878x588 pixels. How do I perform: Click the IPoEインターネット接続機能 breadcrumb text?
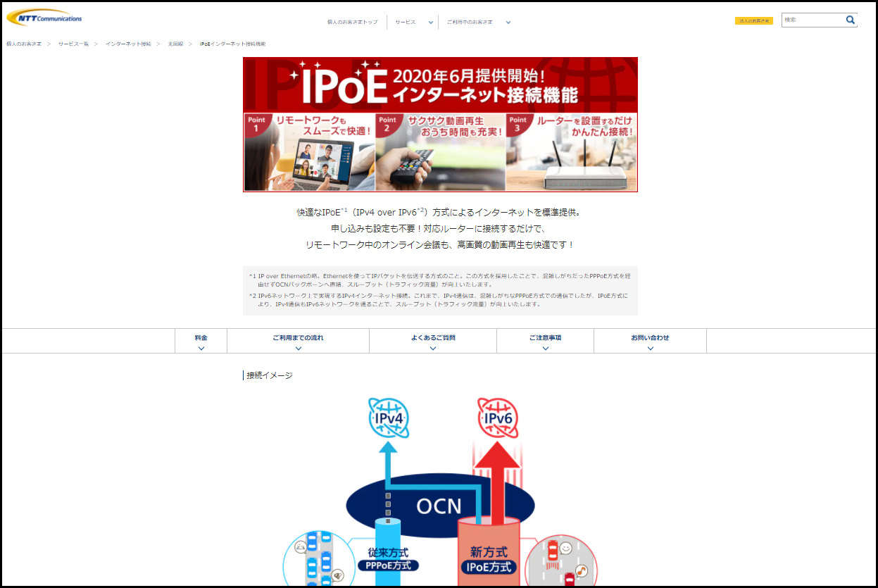pos(233,44)
